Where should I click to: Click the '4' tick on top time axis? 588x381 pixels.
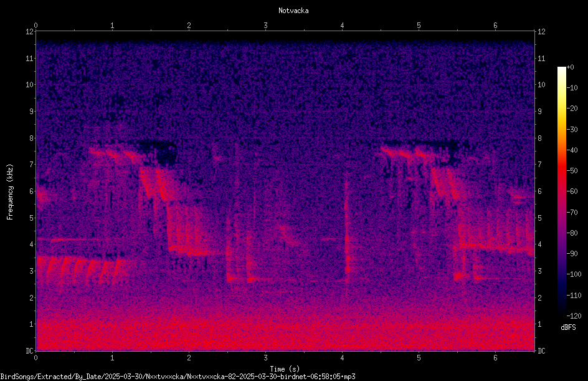click(342, 26)
